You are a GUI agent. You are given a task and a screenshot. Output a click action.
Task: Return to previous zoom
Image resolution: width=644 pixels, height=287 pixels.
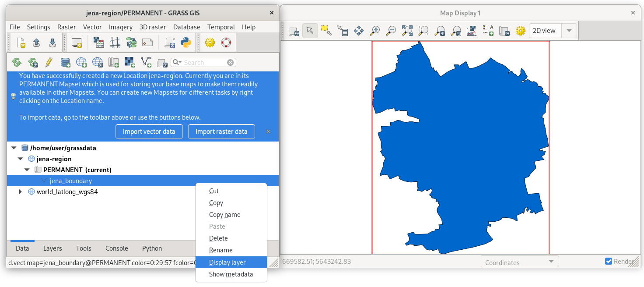coord(440,31)
